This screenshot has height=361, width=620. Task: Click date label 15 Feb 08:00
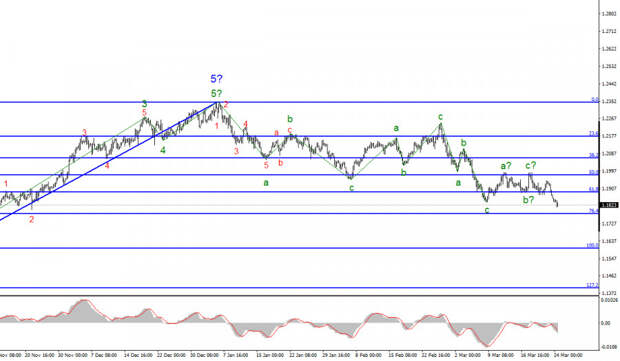tap(403, 355)
